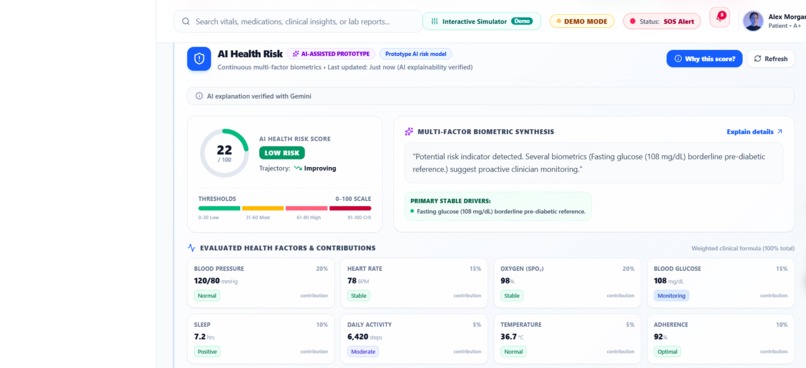Click the Prototype AI risk model tag
Image resolution: width=806 pixels, height=368 pixels.
tap(416, 54)
